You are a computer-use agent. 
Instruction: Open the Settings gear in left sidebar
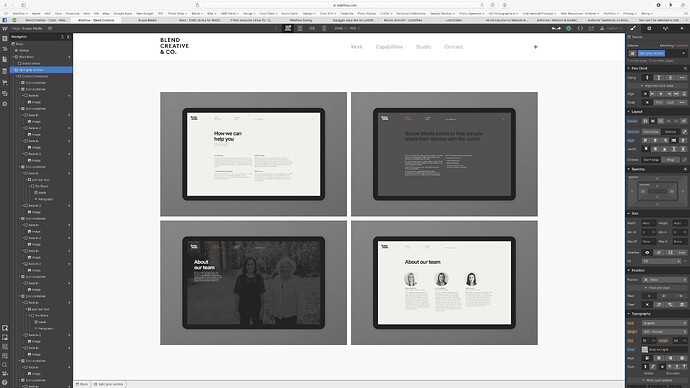5,104
